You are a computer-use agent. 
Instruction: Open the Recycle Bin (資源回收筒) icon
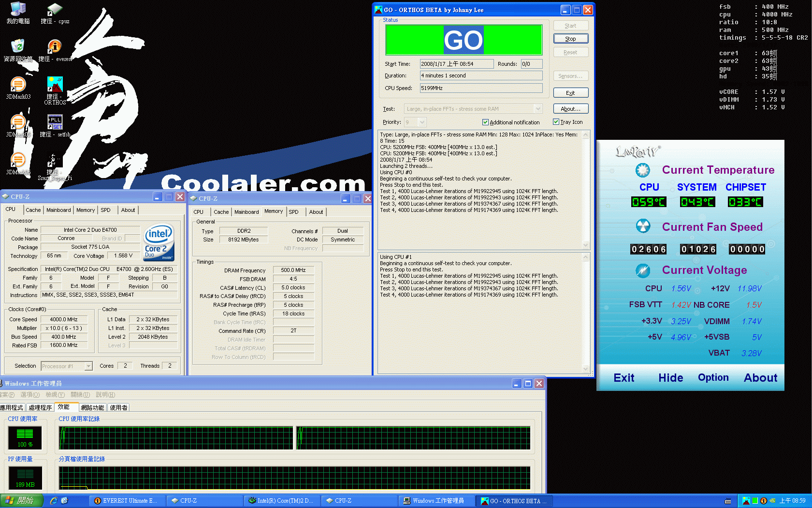coord(18,50)
